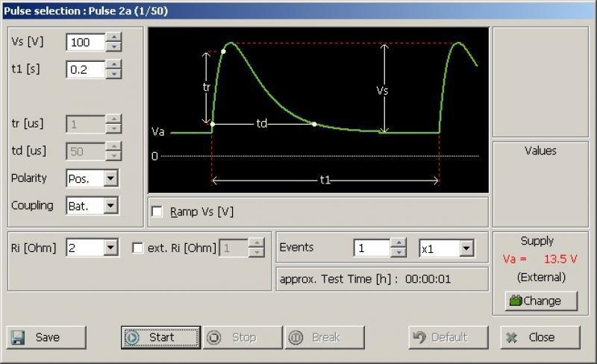Screen dimensions: 597x364
Task: Open the x1 events multiplier dropdown
Action: pos(466,249)
